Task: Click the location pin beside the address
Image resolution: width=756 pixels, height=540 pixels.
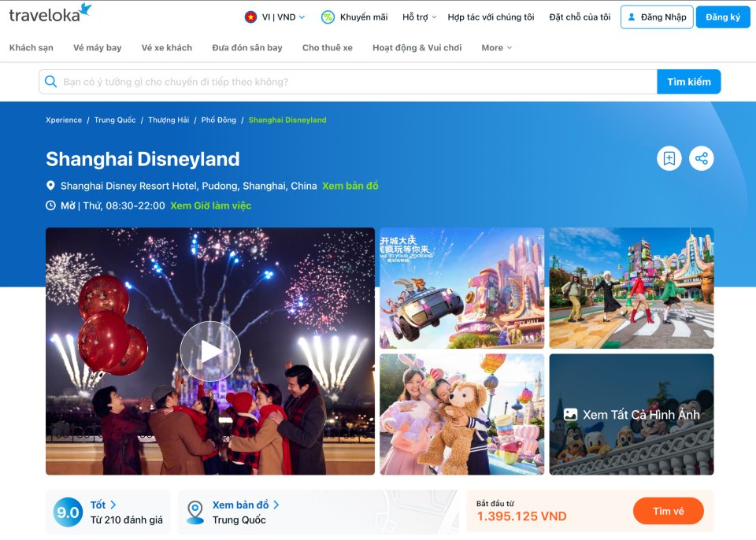Action: pos(50,186)
